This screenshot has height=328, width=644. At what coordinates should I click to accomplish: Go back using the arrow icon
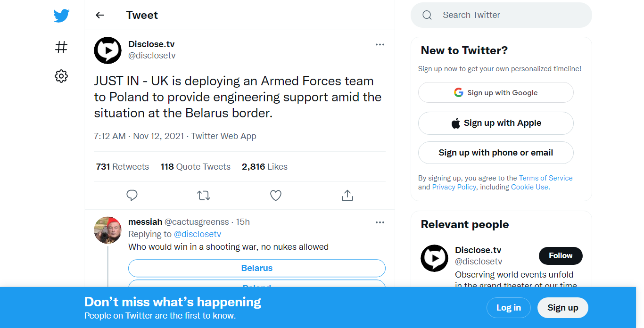pyautogui.click(x=100, y=15)
